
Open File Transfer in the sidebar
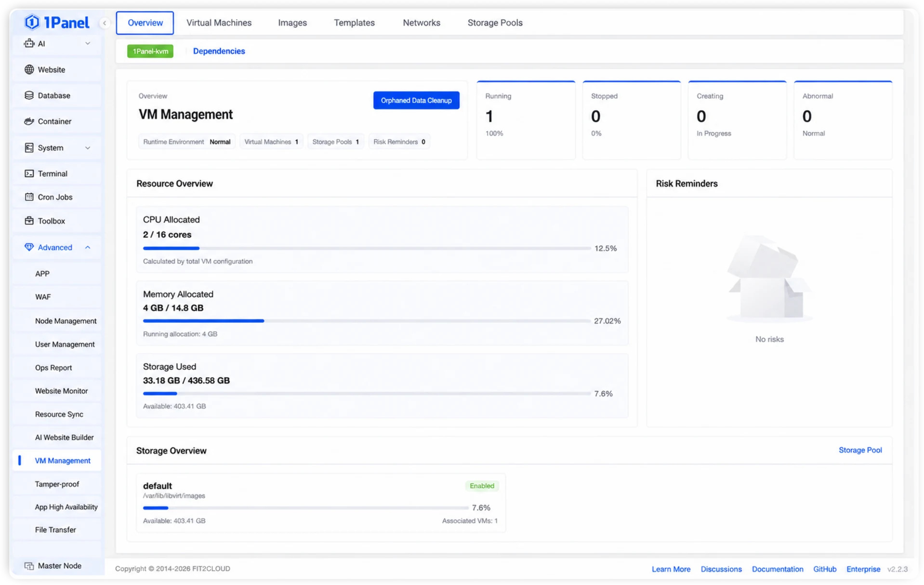(x=57, y=530)
